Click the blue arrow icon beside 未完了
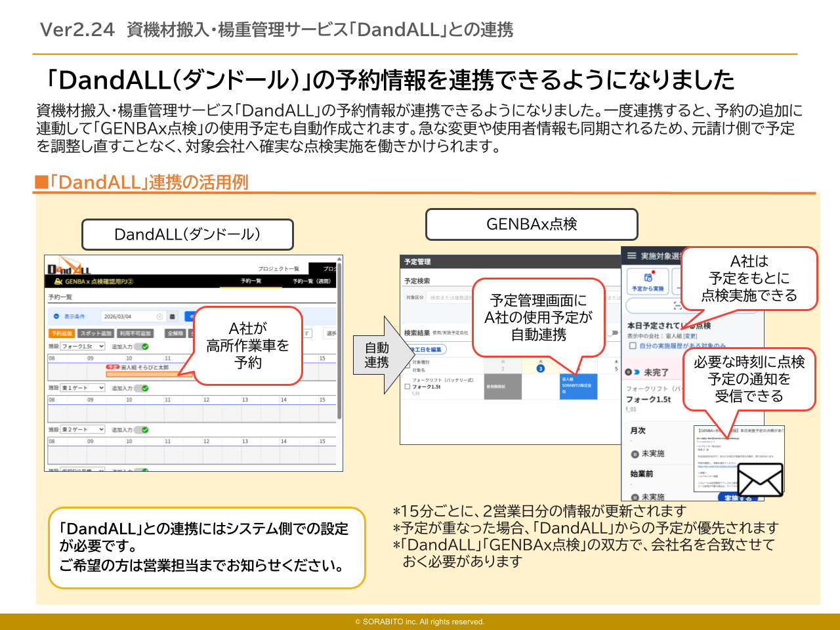This screenshot has height=630, width=840. tap(637, 372)
